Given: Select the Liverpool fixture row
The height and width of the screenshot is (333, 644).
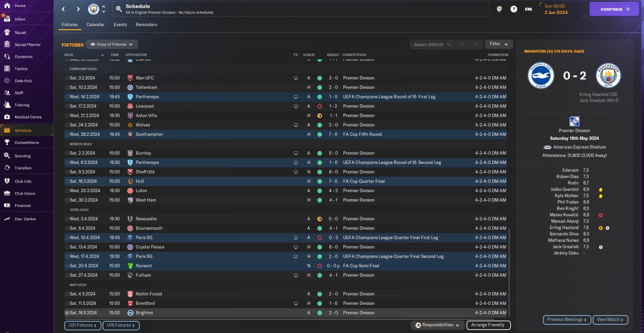Looking at the screenshot, I should pos(285,106).
